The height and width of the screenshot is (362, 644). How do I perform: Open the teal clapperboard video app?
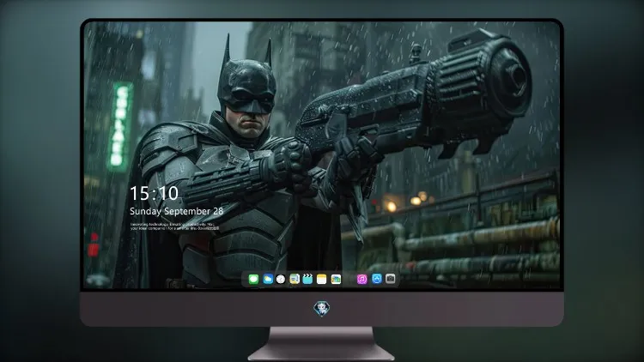pos(307,280)
